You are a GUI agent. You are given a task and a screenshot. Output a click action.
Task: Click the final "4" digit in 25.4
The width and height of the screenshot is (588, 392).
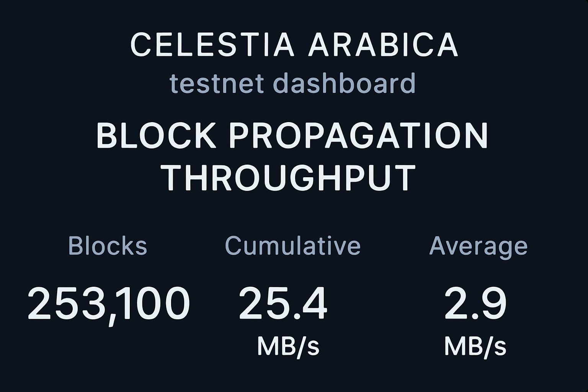pyautogui.click(x=312, y=304)
